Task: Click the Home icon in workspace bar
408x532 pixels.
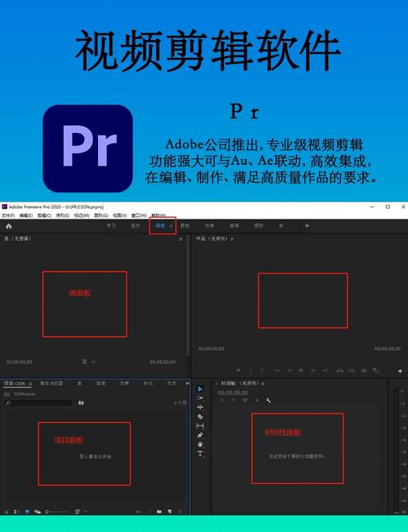Action: [9, 226]
